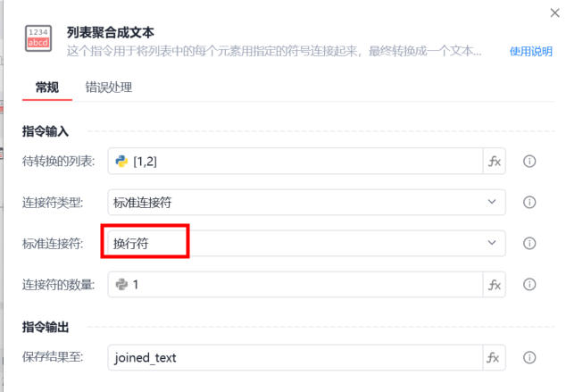Click the 列表聚合成文本 instruction icon
This screenshot has height=392, width=566.
pyautogui.click(x=38, y=38)
